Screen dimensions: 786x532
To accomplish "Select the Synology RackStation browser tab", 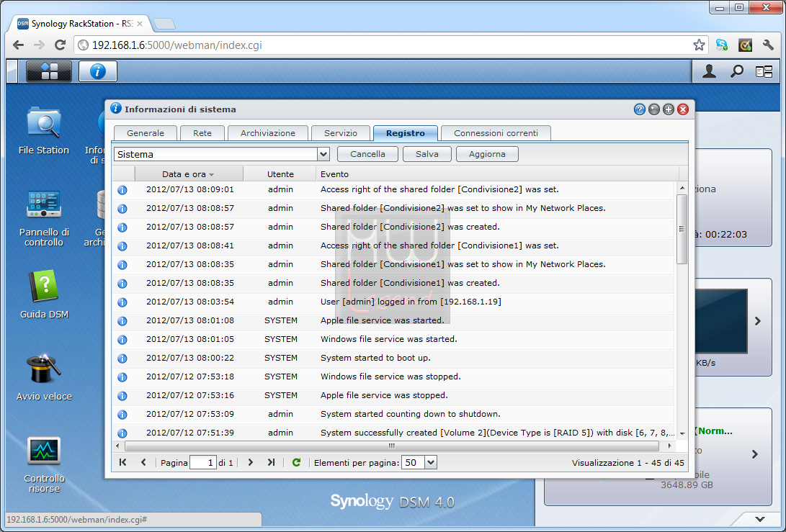I will pyautogui.click(x=79, y=24).
